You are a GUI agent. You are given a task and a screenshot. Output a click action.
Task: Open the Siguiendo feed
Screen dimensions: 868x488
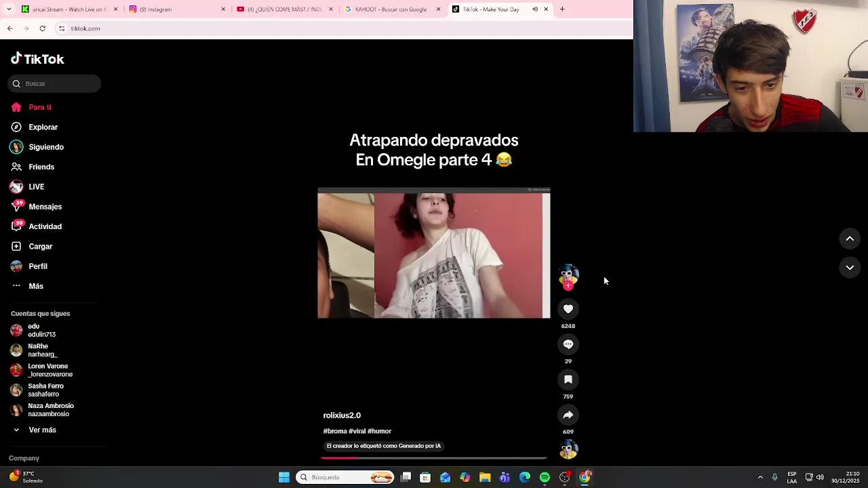pyautogui.click(x=37, y=147)
